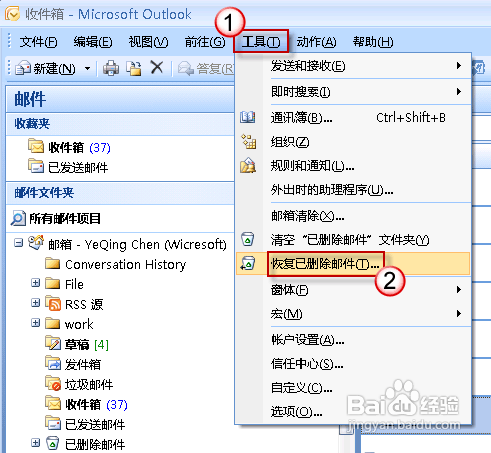The width and height of the screenshot is (491, 453).
Task: Select 恢复已删除邮件(T)... menu entry
Action: click(x=353, y=264)
